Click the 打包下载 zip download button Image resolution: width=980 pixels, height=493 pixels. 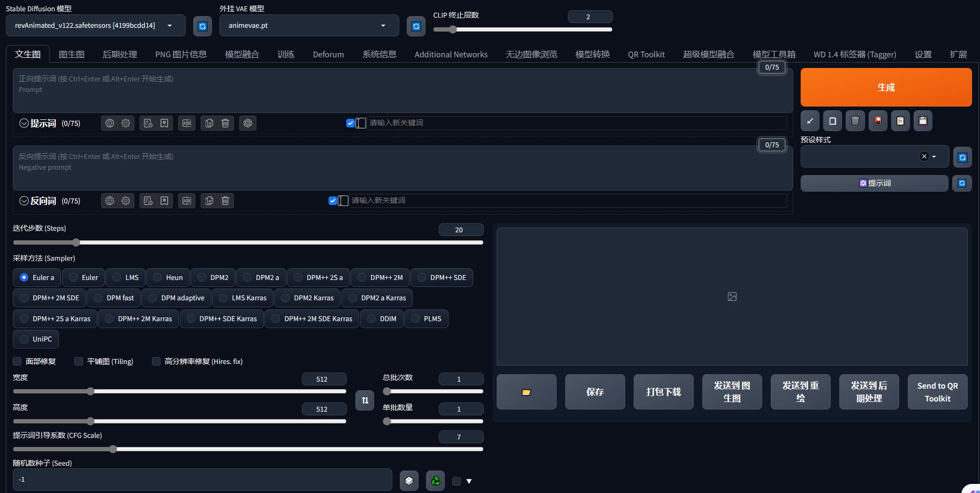(664, 392)
